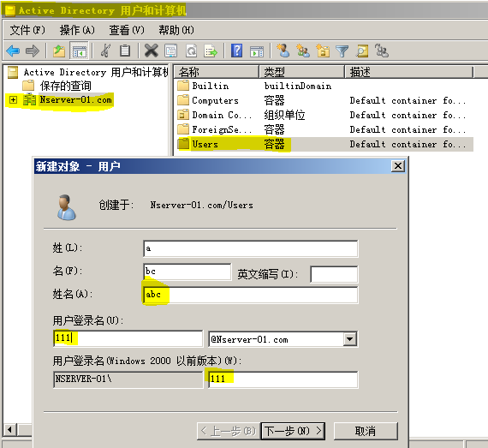Click ForeignSecurityPrincipals folder icon

click(x=183, y=128)
